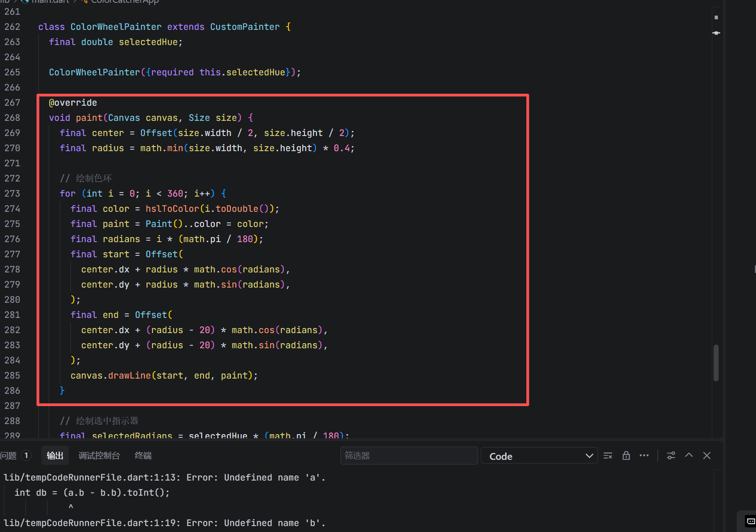Click the number 360 in the for loop
The image size is (756, 532).
[x=175, y=193]
